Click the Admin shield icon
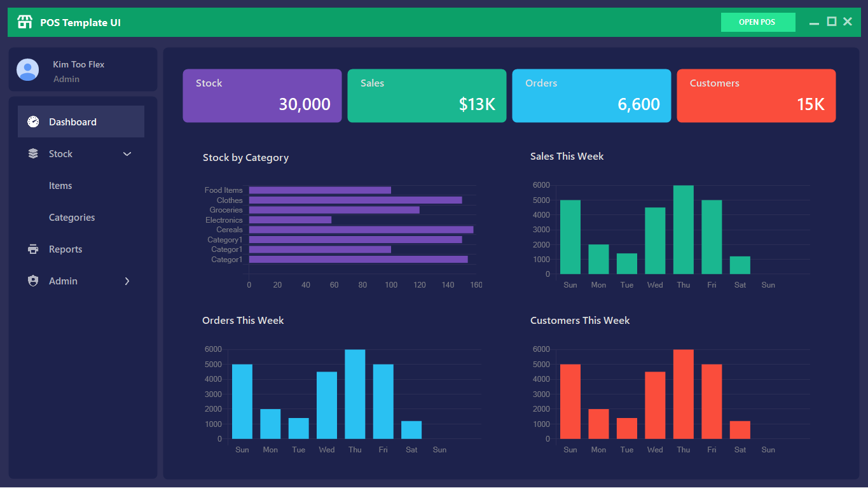 tap(32, 281)
